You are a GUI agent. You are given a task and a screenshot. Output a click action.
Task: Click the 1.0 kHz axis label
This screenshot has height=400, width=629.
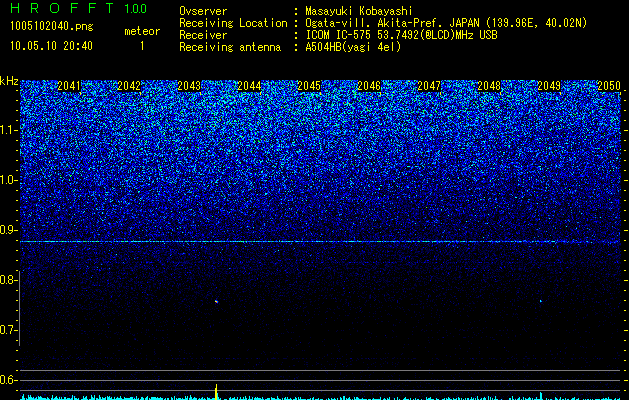pyautogui.click(x=8, y=180)
